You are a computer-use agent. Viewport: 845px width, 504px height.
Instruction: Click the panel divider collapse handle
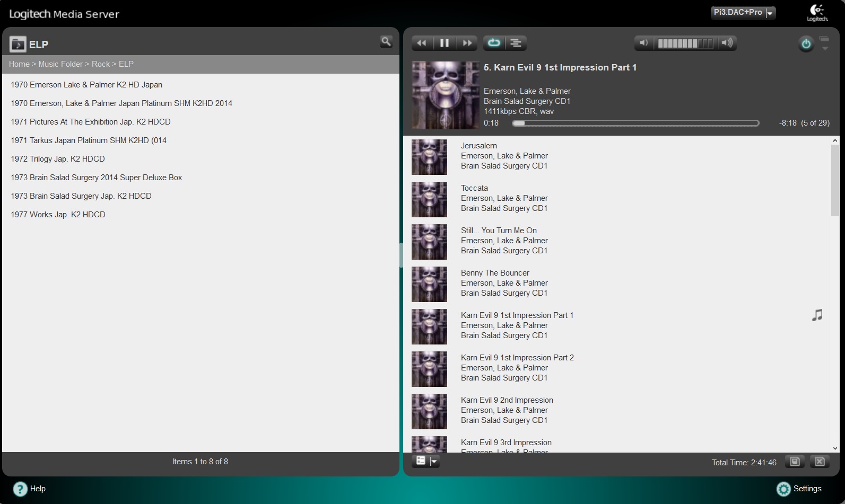[401, 255]
